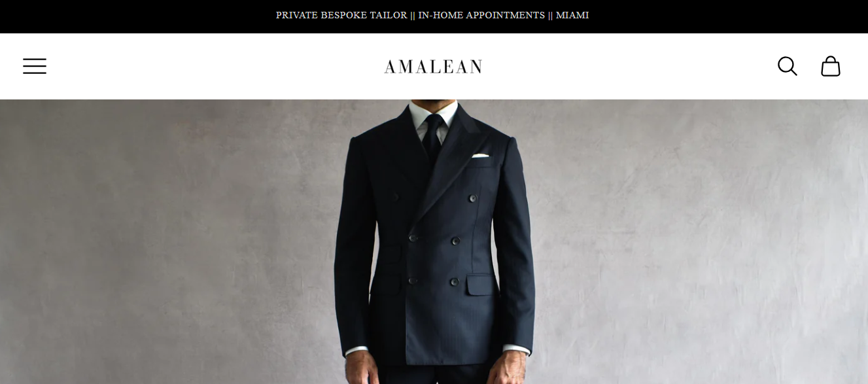This screenshot has width=868, height=384.
Task: Open the search magnifier icon
Action: (787, 66)
